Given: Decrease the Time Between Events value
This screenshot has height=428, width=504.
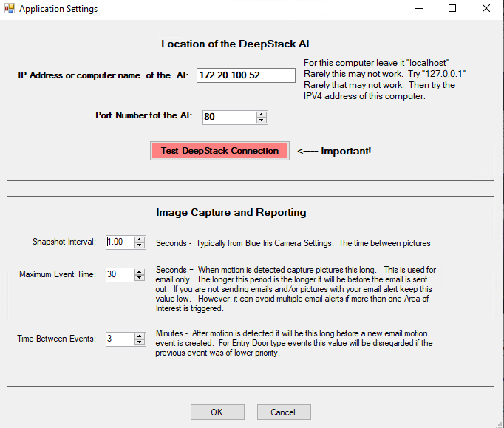Looking at the screenshot, I should [x=140, y=342].
